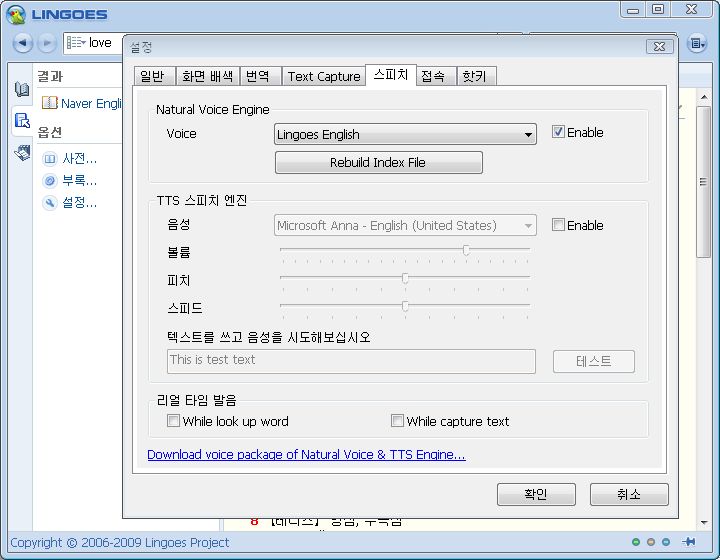Close the 설정 settings dialog
The image size is (720, 560).
(x=660, y=46)
